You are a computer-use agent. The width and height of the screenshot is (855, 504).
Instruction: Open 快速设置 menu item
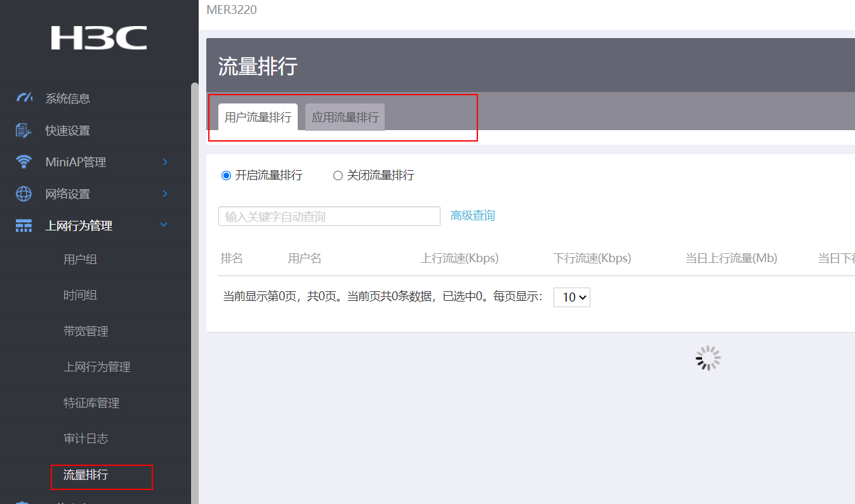coord(95,131)
